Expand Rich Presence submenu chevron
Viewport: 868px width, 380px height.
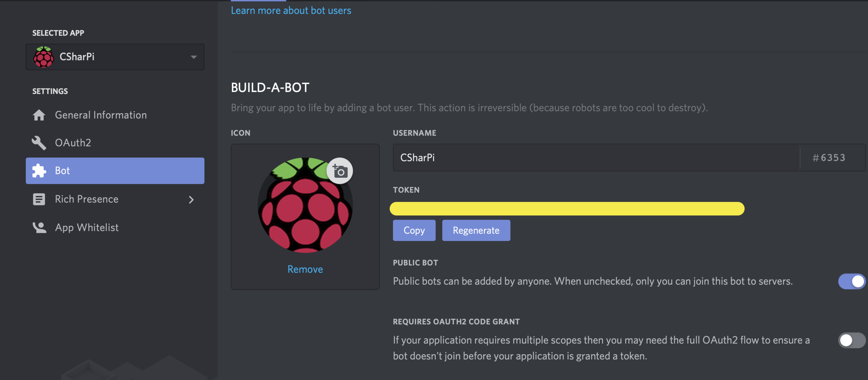pos(191,200)
